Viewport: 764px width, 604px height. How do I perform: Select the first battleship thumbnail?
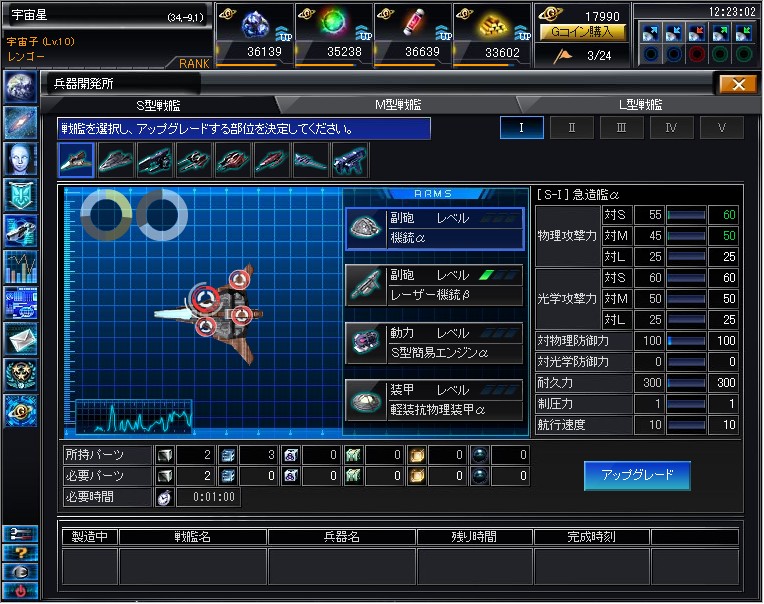[77, 160]
